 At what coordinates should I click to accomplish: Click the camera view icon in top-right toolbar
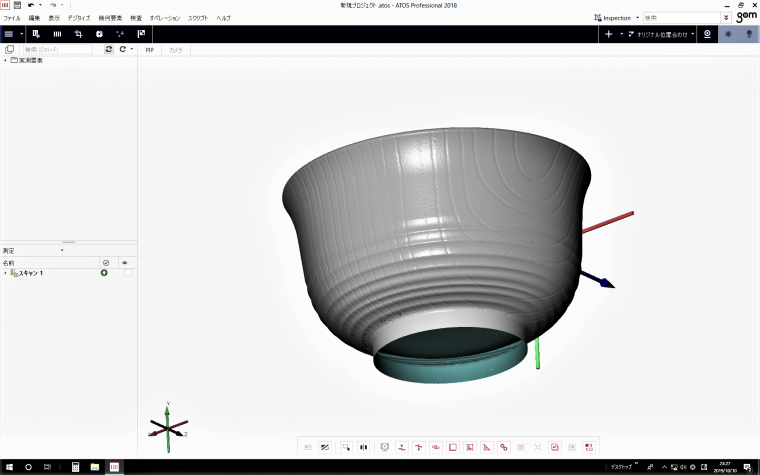[708, 34]
